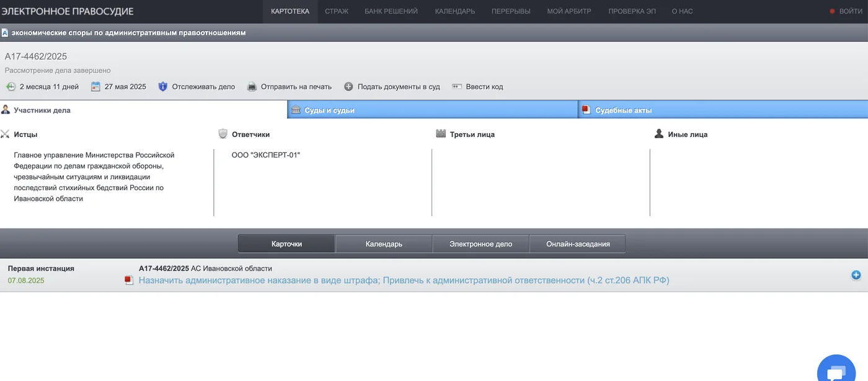Click the calendar icon next to 27 мая 2025
Screen dimensions: 868x381
pos(95,87)
